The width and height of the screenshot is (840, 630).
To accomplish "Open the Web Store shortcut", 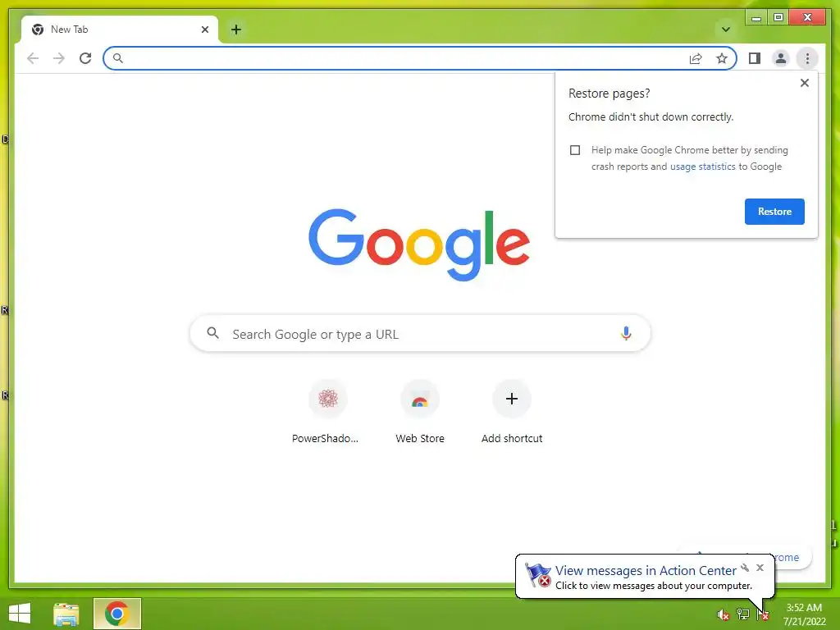I will (x=419, y=413).
